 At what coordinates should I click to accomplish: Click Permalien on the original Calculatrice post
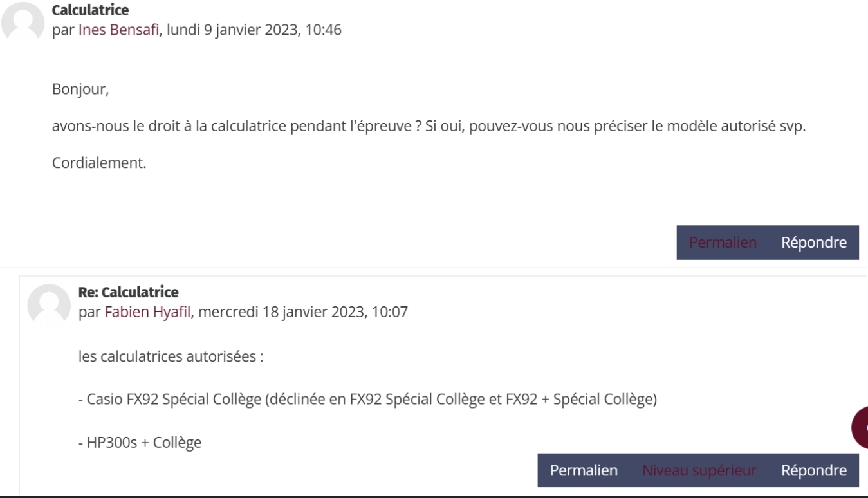click(x=723, y=243)
